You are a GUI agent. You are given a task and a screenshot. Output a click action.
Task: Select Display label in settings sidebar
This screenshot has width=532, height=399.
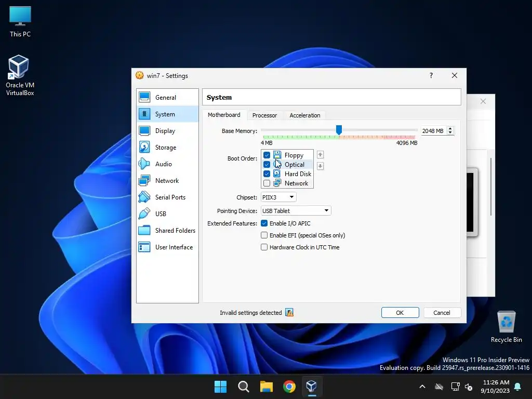(165, 130)
